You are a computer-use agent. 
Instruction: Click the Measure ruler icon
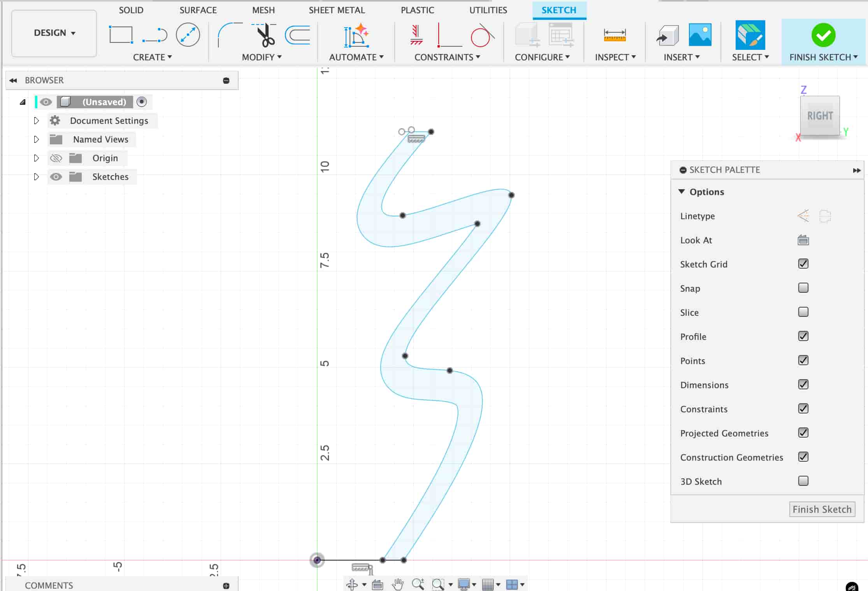pyautogui.click(x=615, y=35)
